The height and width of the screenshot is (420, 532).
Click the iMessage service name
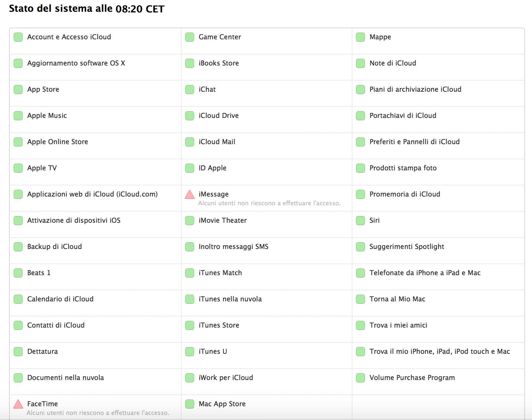point(214,194)
